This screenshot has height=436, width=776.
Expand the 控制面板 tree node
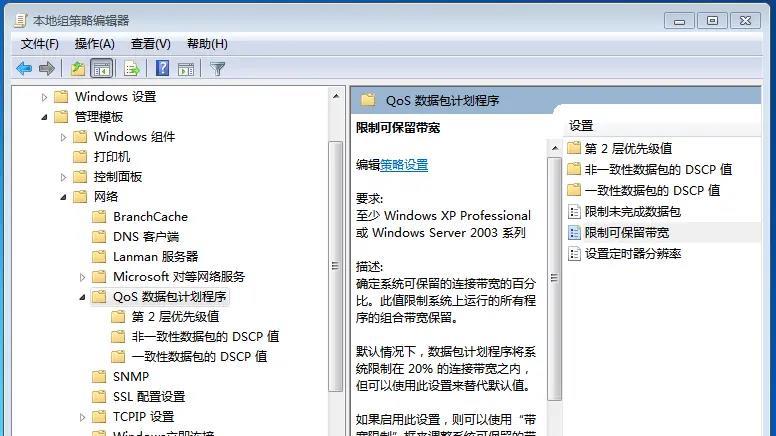(63, 177)
